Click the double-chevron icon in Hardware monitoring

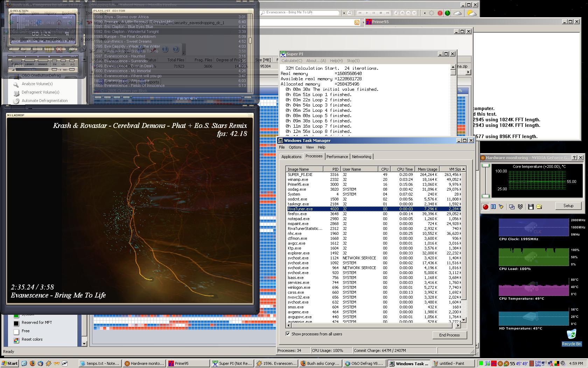tap(520, 207)
